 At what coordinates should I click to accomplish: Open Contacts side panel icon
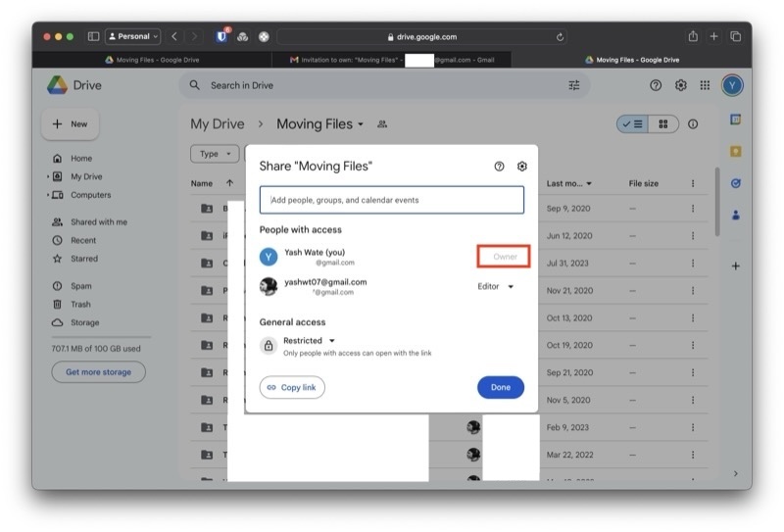pos(736,215)
